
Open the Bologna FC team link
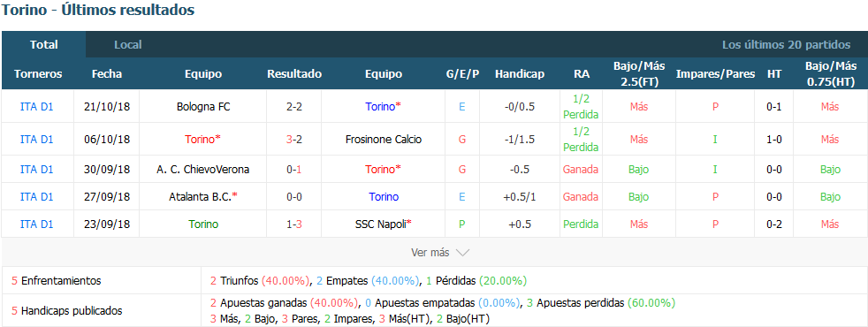point(203,107)
